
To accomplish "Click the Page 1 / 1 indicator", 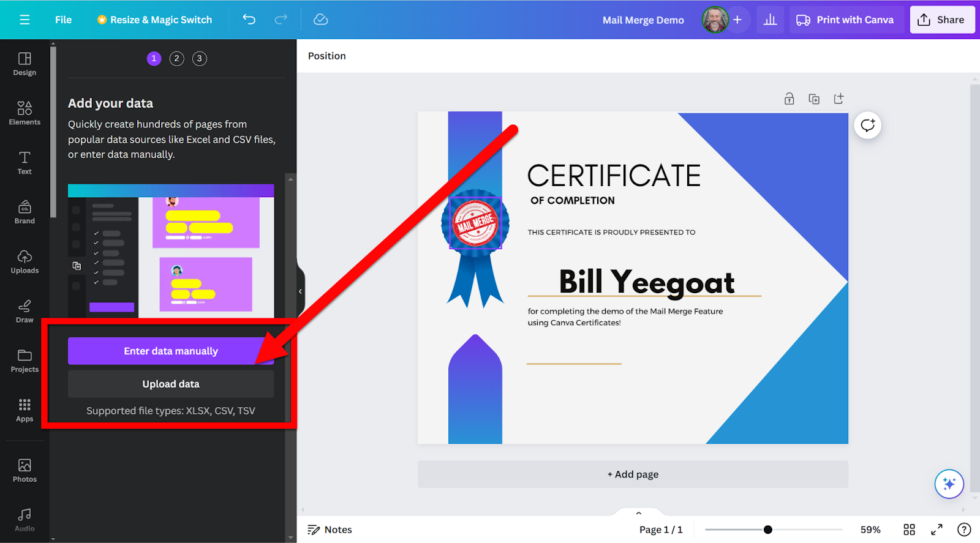I will click(661, 530).
